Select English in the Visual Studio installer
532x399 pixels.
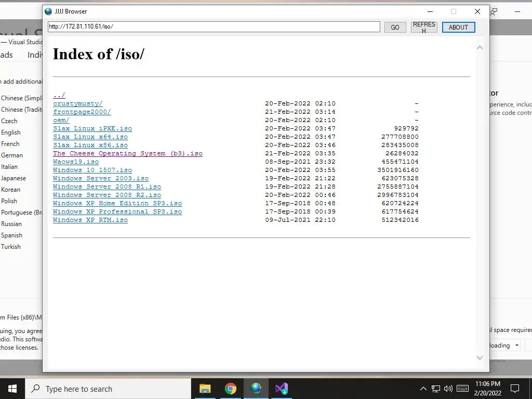tap(11, 132)
